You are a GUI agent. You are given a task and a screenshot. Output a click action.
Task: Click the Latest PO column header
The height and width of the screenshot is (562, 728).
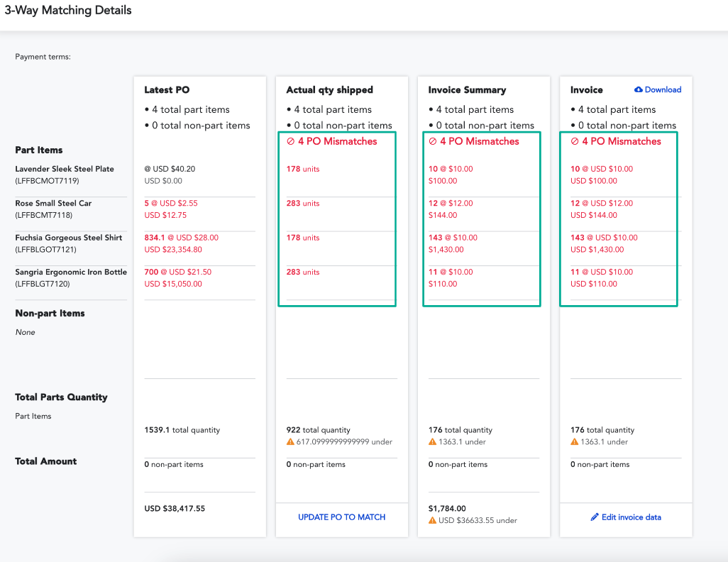click(x=166, y=89)
